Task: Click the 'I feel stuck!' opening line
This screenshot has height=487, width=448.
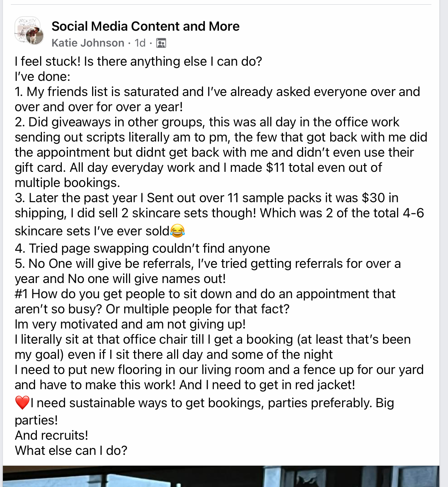Action: [x=138, y=61]
